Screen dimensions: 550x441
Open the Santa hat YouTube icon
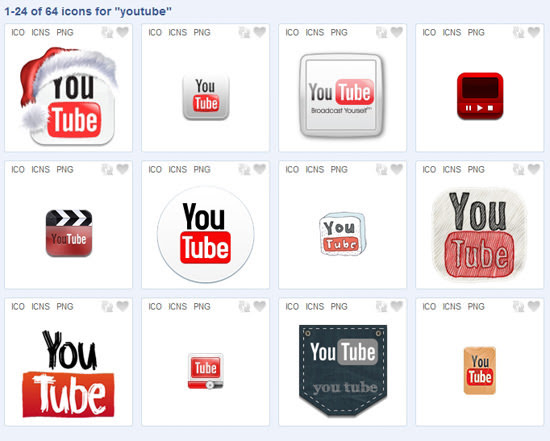pos(69,96)
